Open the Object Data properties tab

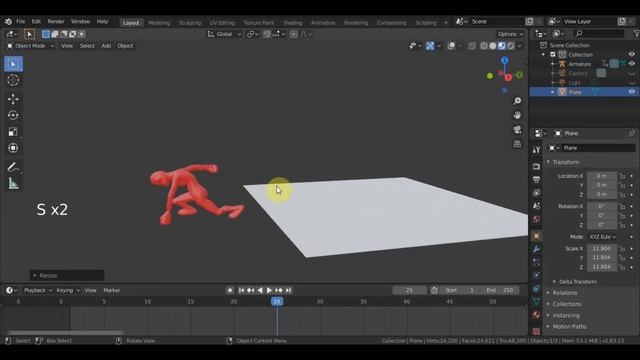536,302
